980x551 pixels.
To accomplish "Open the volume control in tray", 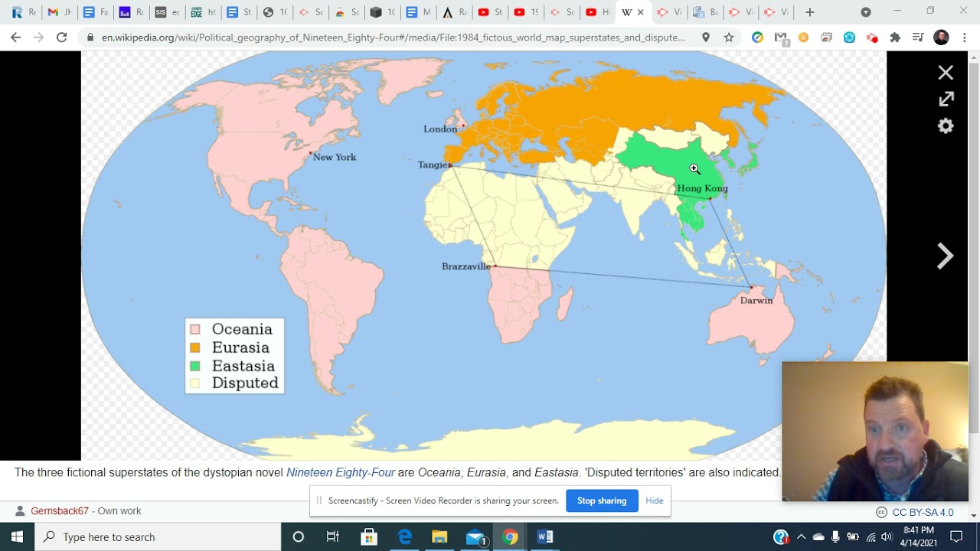I will 887,536.
